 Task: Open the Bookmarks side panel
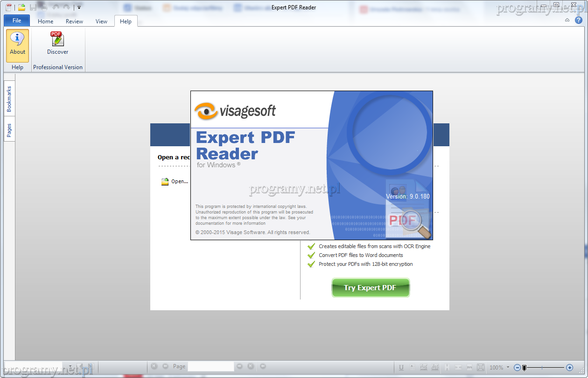pos(9,99)
